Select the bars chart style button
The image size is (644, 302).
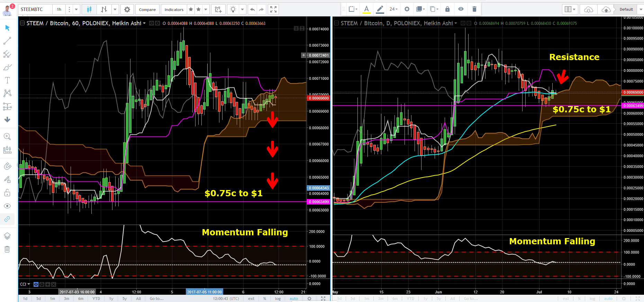coord(104,9)
